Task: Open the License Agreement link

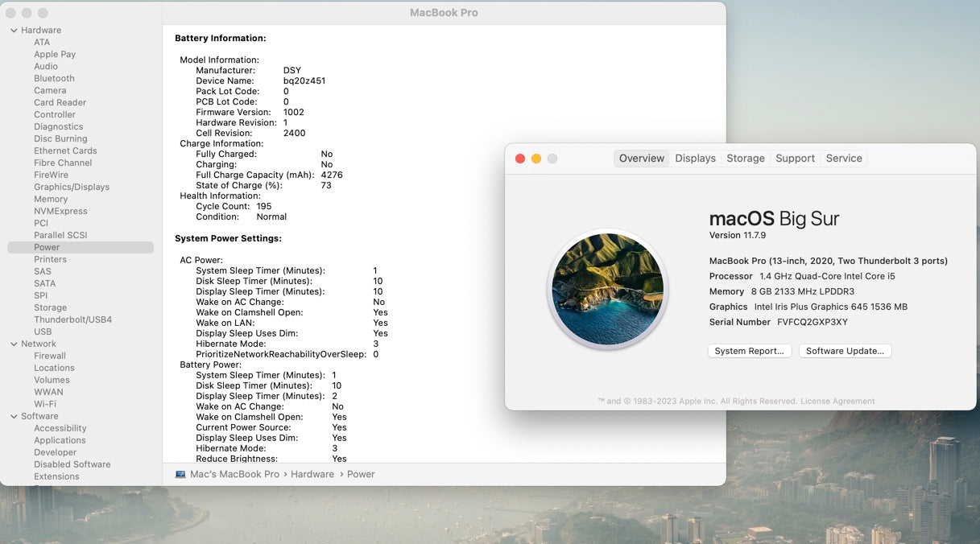Action: pos(837,402)
